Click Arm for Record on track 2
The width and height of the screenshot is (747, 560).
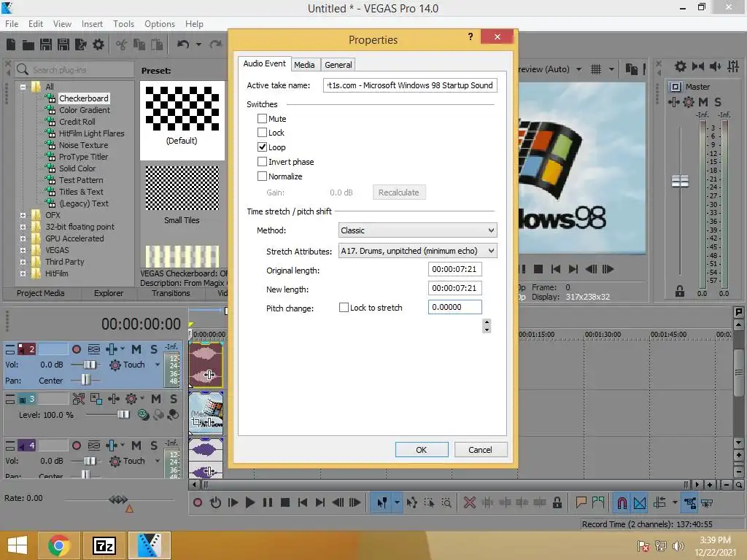76,349
